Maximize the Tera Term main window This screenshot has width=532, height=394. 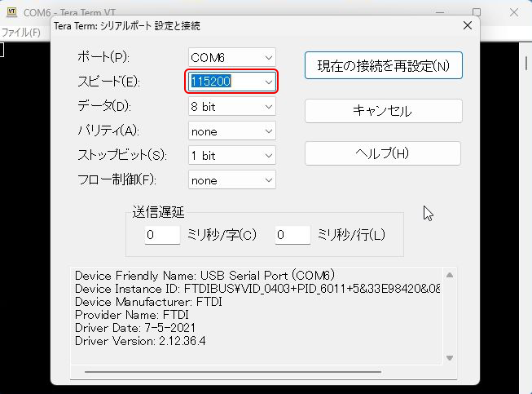[477, 13]
